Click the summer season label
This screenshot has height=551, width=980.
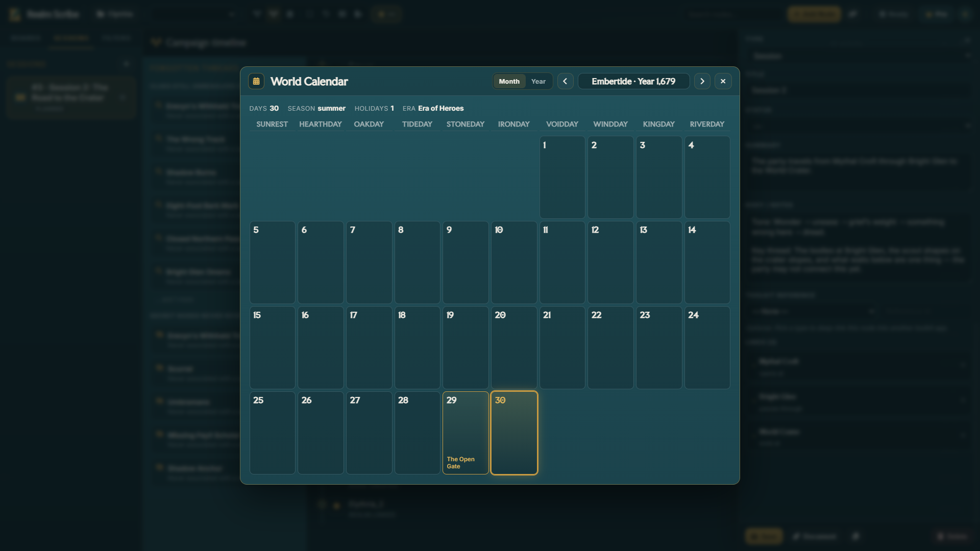click(x=333, y=108)
